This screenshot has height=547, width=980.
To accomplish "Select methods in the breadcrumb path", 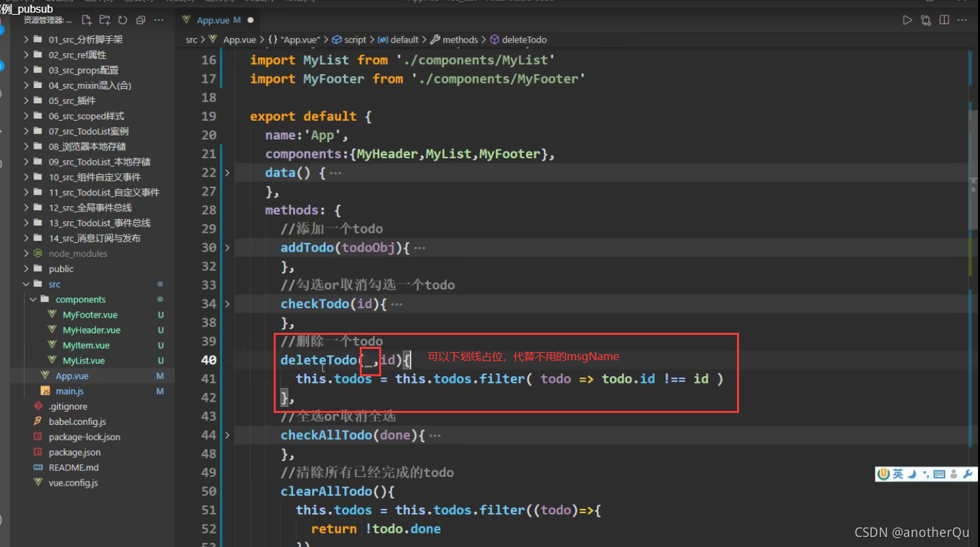I will pyautogui.click(x=460, y=40).
